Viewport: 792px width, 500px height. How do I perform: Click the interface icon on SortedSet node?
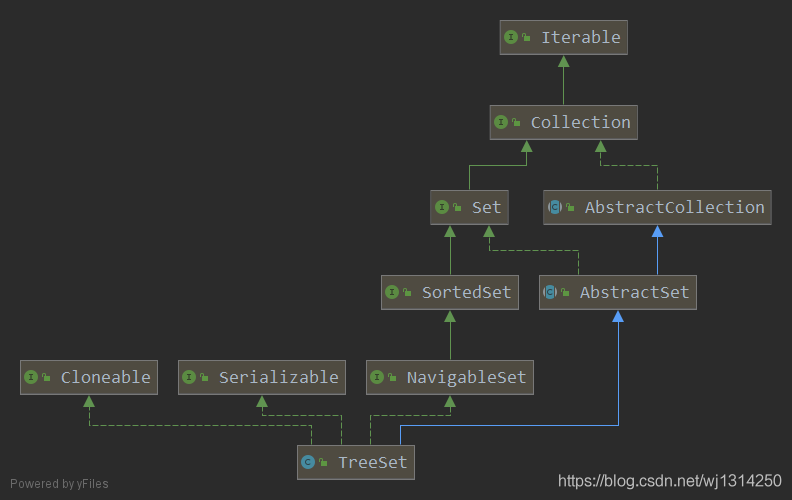(x=392, y=292)
